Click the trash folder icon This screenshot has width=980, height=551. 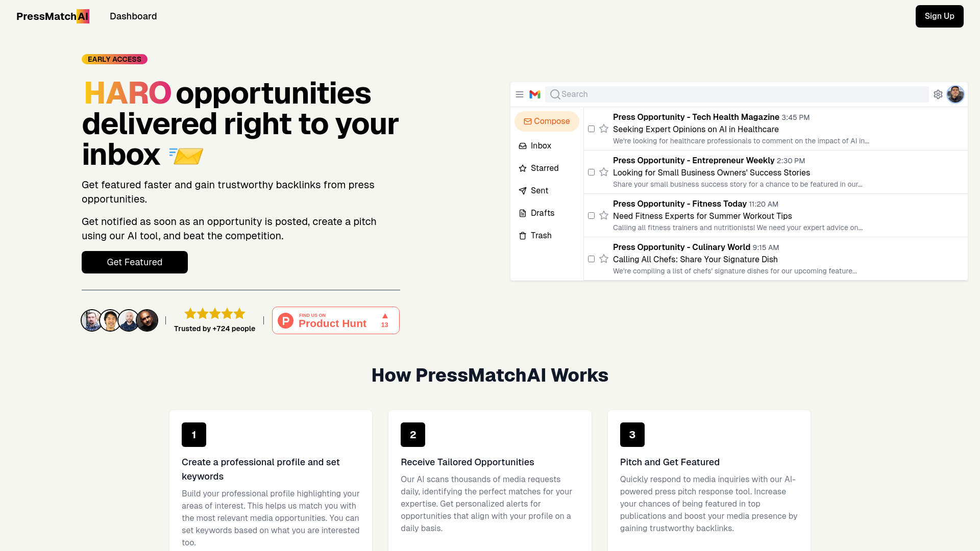pos(523,236)
